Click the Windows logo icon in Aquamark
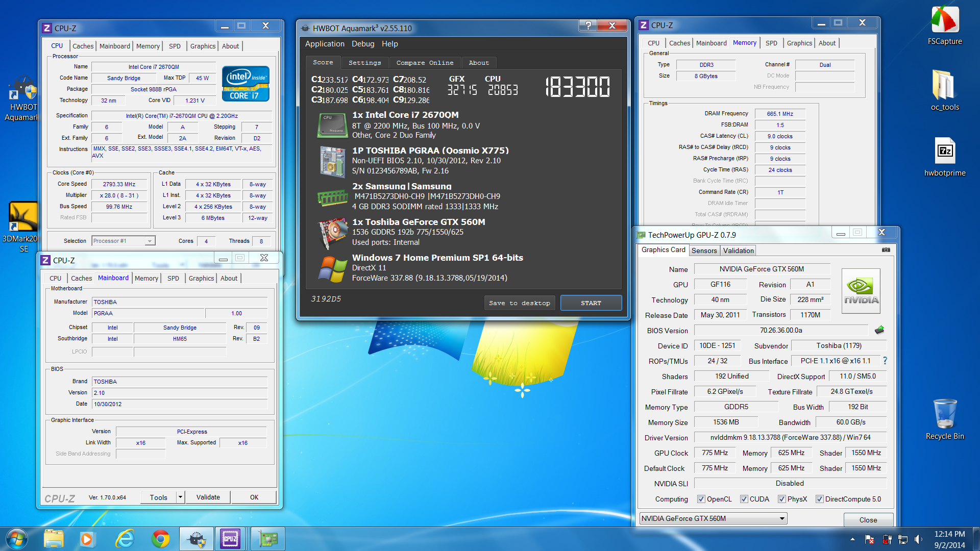 (332, 269)
